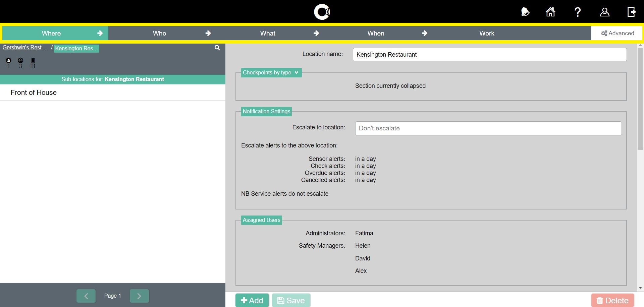Open notifications via the bell icon

coord(525,12)
